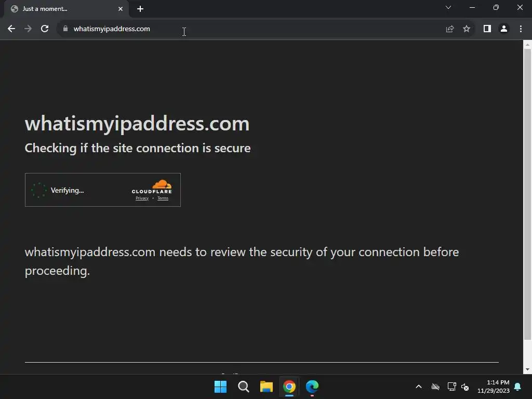Close the 'Just a moment...' tab
532x399 pixels.
coord(121,9)
